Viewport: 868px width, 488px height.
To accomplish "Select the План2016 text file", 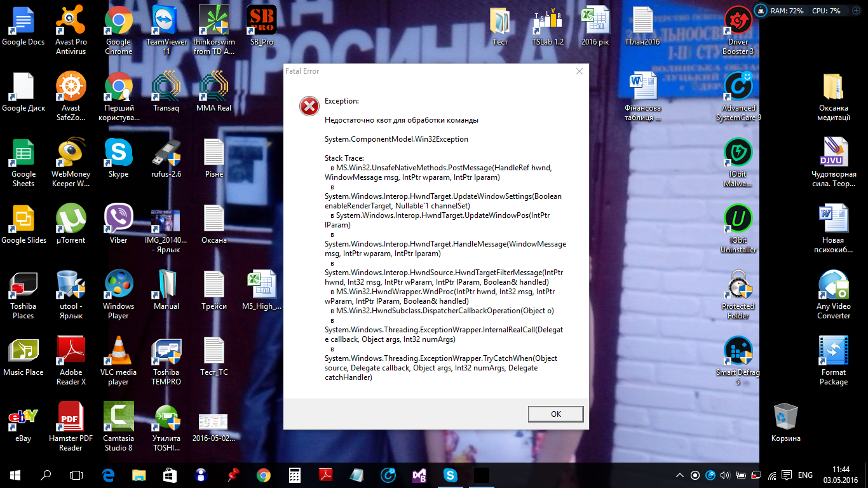I will pos(643,27).
